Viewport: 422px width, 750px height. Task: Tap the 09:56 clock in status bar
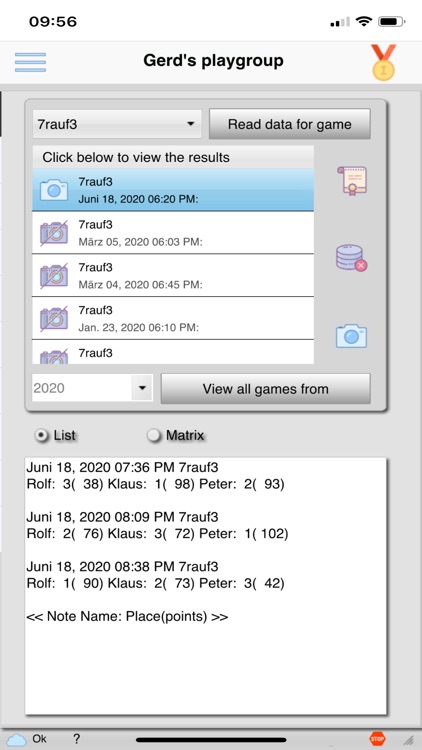(53, 22)
